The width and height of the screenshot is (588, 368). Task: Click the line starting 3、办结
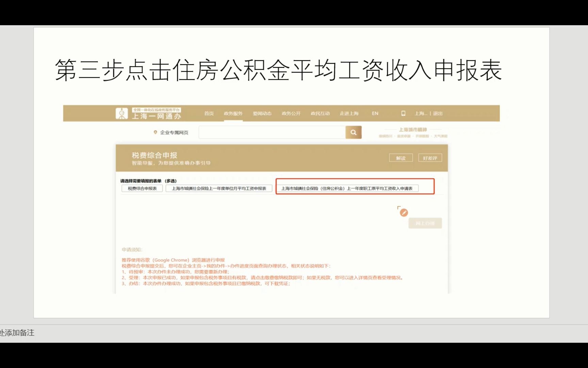tap(206, 283)
